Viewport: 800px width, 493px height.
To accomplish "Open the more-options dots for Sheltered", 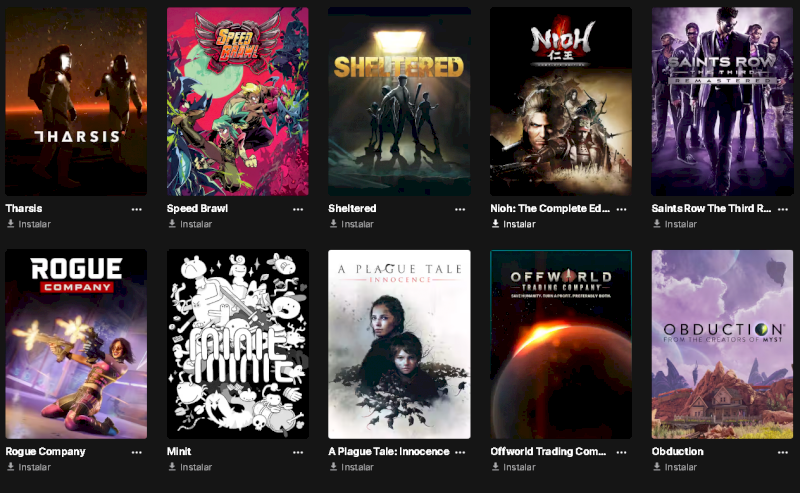I will point(460,209).
